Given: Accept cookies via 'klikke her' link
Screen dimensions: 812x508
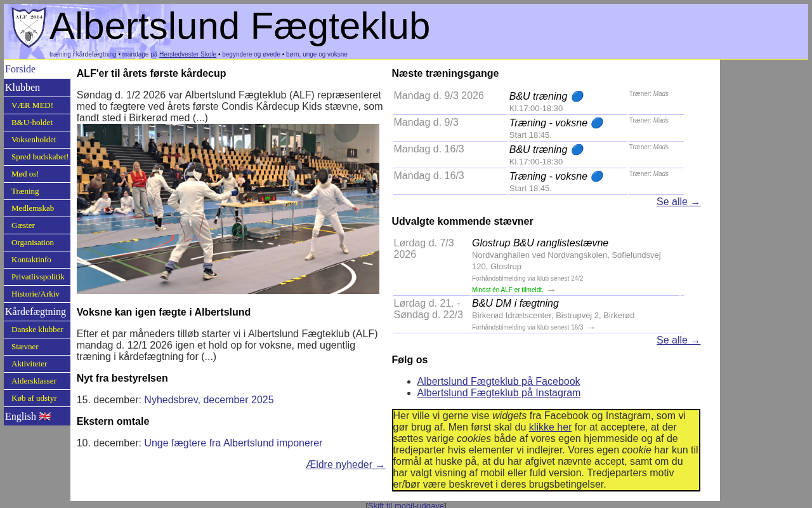Looking at the screenshot, I should [x=550, y=427].
